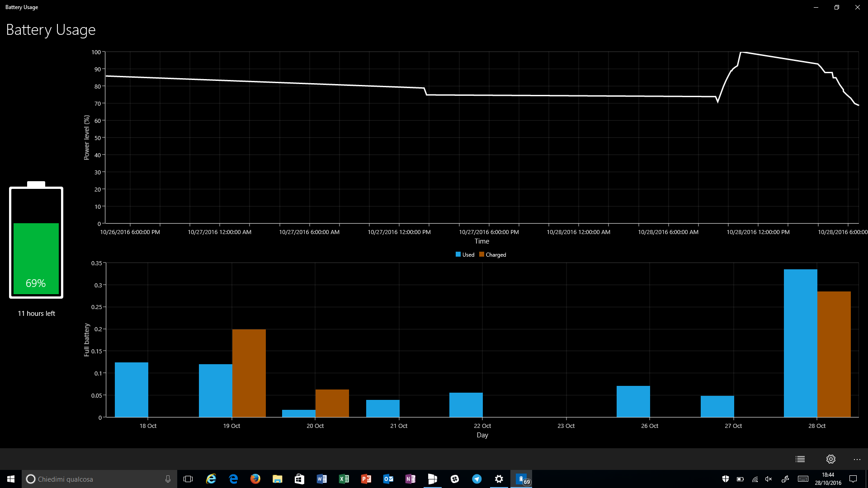Select the 28 Oct Charged bar
Screen dimensions: 868x488
(834, 354)
